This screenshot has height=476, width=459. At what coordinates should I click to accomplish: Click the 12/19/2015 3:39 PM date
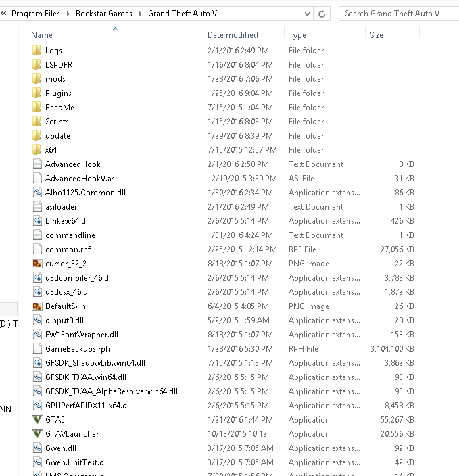242,178
